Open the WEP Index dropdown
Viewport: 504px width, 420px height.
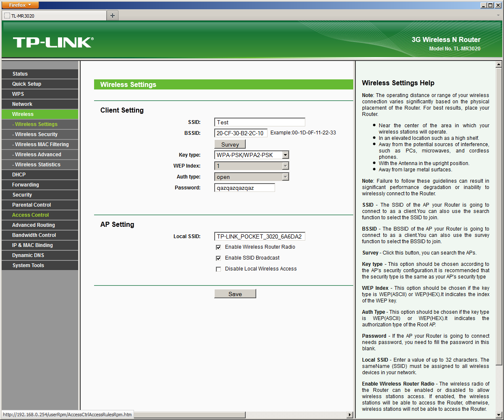(252, 166)
